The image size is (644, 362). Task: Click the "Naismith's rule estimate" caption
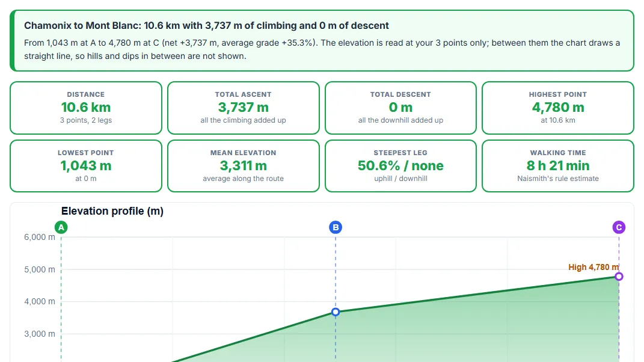click(558, 179)
